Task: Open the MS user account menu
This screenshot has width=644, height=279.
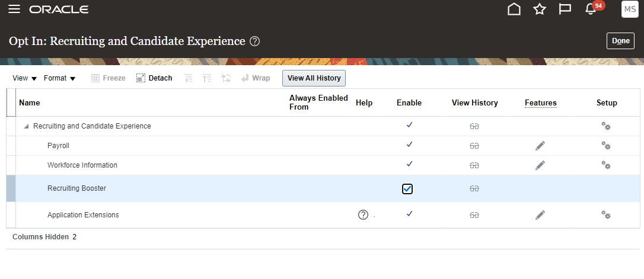Action: pos(629,9)
